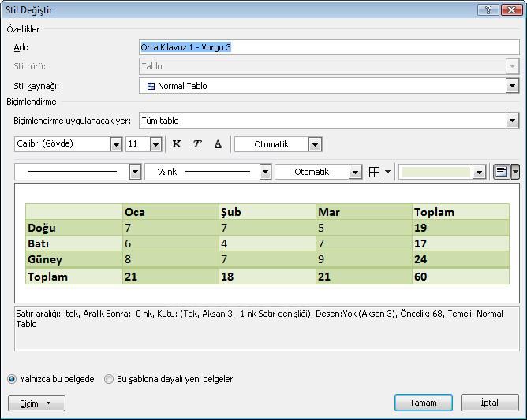This screenshot has width=527, height=420.
Task: Click the Batı row label in preview
Action: point(39,243)
